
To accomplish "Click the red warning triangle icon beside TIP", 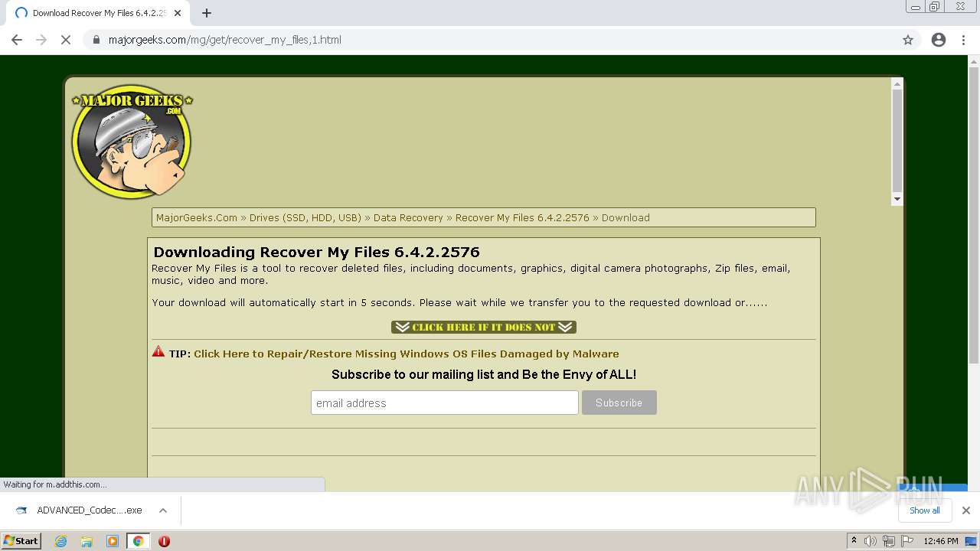I will point(158,351).
